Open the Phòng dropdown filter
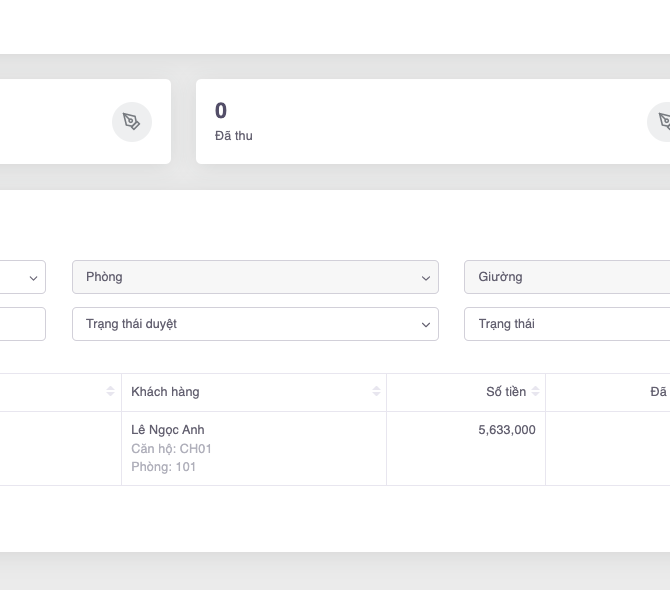This screenshot has width=670, height=590. (x=255, y=277)
